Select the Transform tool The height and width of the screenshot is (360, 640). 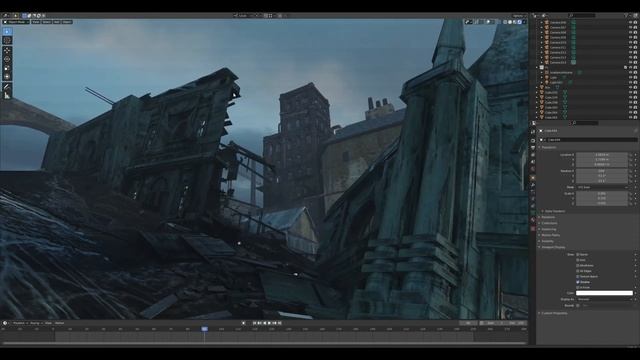(7, 76)
